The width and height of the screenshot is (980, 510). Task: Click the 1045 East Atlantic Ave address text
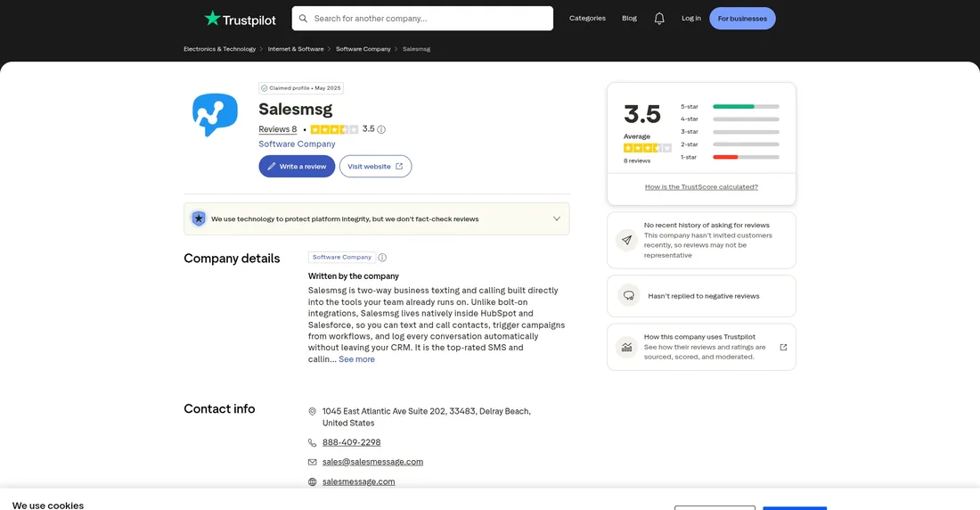426,417
